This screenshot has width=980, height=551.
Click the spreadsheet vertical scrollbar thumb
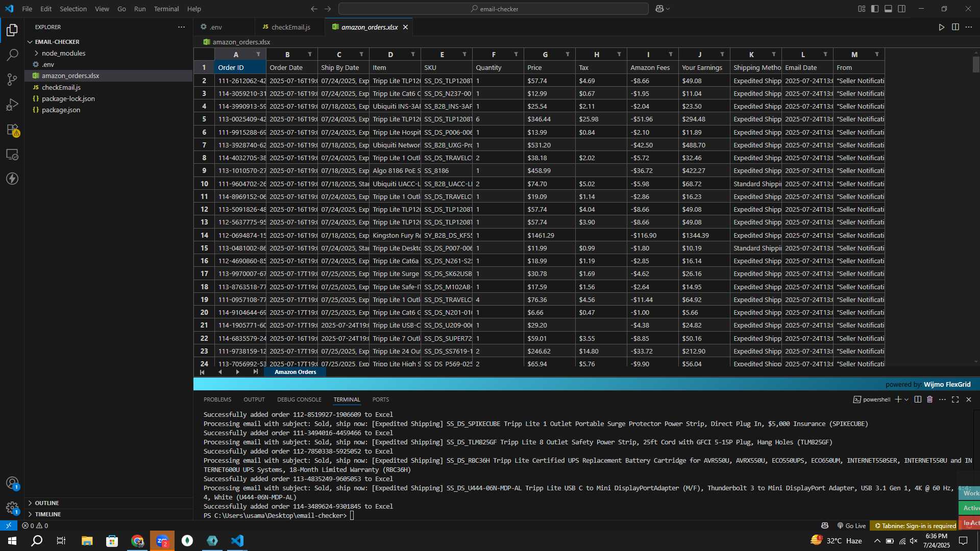pyautogui.click(x=975, y=64)
